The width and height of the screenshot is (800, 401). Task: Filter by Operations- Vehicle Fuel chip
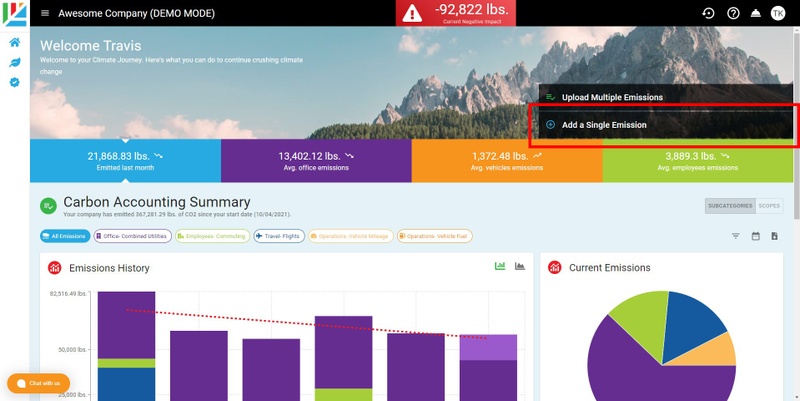click(x=435, y=236)
